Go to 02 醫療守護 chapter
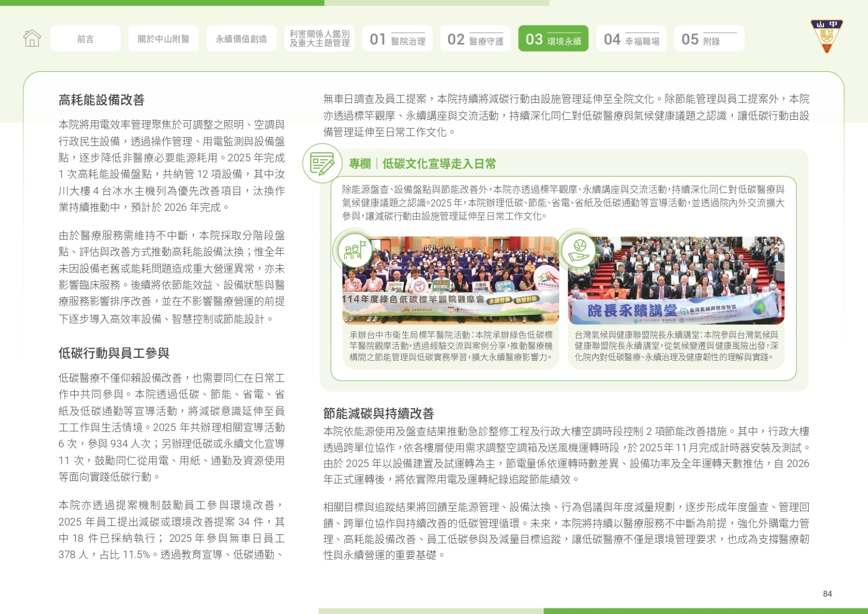Viewport: 868px width, 614px height. 475,38
